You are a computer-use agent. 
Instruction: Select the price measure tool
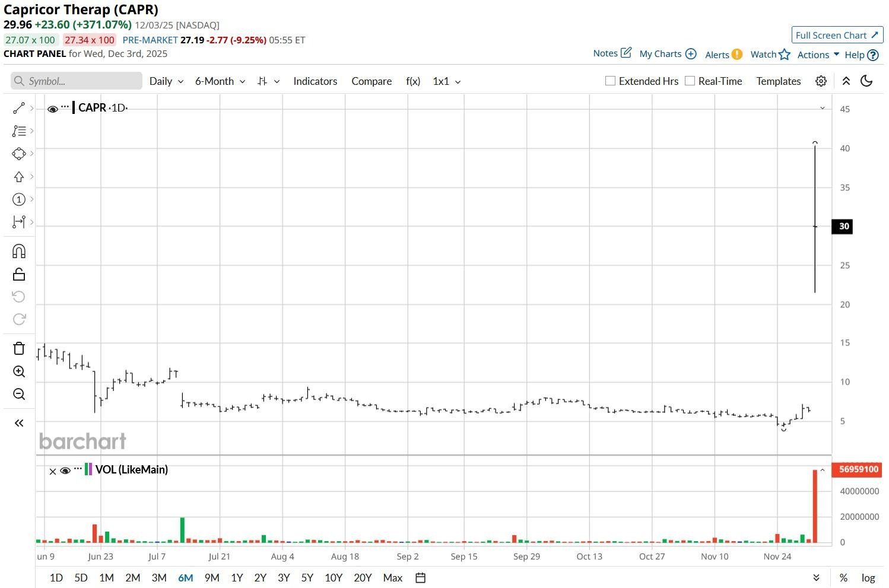point(19,222)
